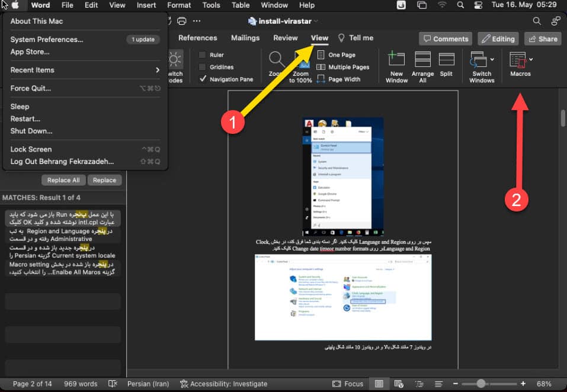Open the Editing mode dropdown
The width and height of the screenshot is (567, 392).
pos(498,38)
